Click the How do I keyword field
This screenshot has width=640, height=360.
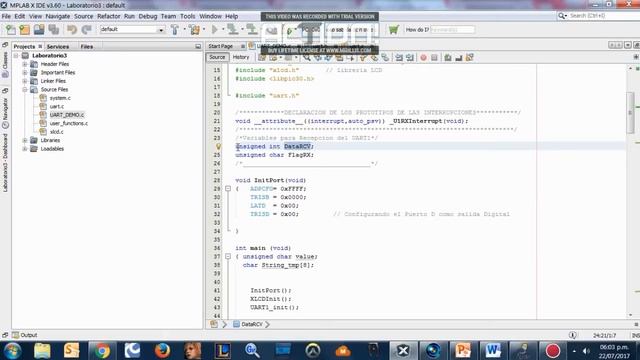(x=453, y=29)
